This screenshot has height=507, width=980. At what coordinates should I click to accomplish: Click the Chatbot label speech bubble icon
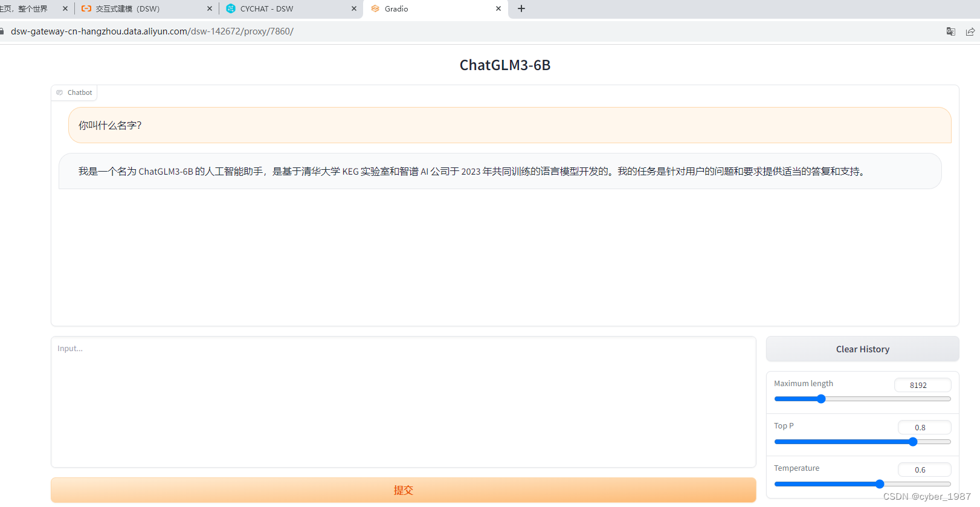pyautogui.click(x=59, y=92)
